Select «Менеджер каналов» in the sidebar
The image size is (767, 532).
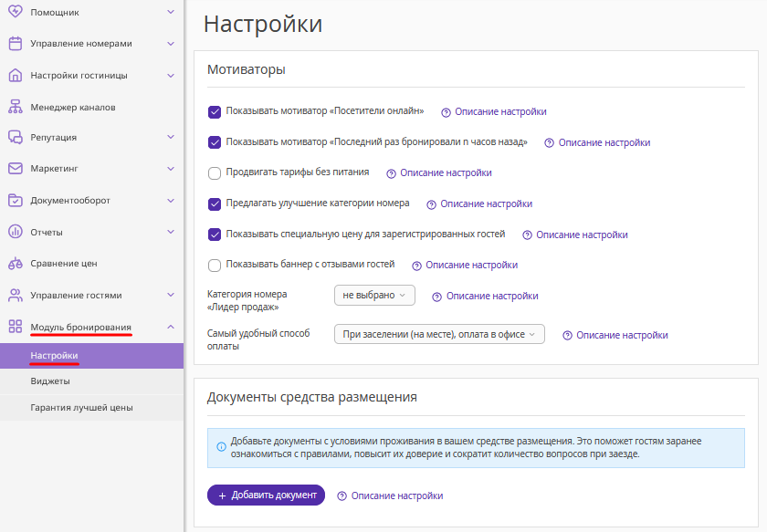click(x=73, y=107)
